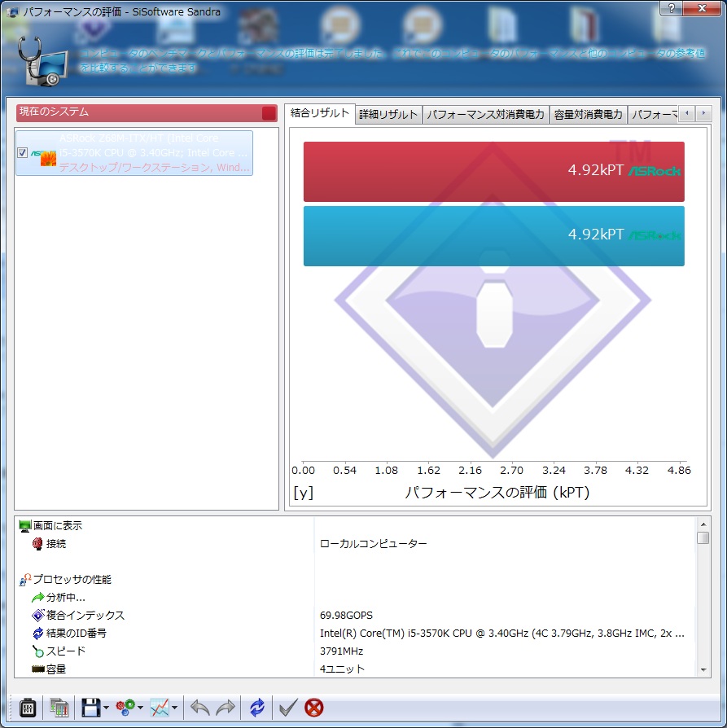
Task: Open the save icon dropdown arrow
Action: pos(106,708)
